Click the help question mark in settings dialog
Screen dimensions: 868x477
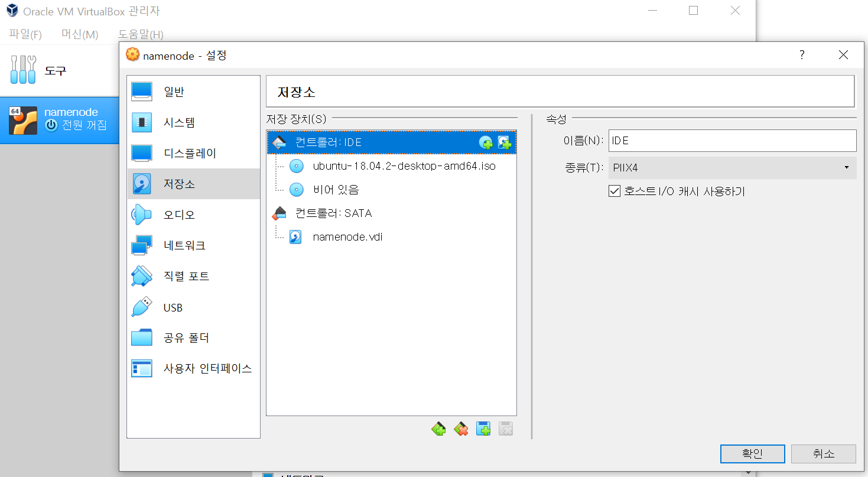(802, 55)
